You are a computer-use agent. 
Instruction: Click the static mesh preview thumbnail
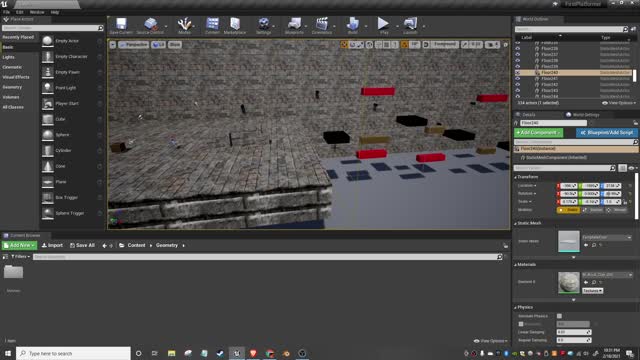(x=569, y=241)
